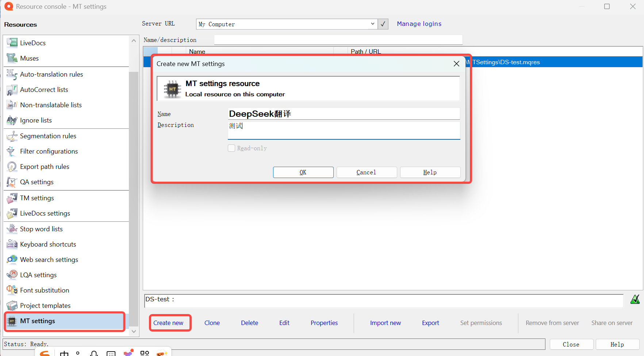Image resolution: width=644 pixels, height=356 pixels.
Task: Click Help button in Resource console
Action: (617, 344)
